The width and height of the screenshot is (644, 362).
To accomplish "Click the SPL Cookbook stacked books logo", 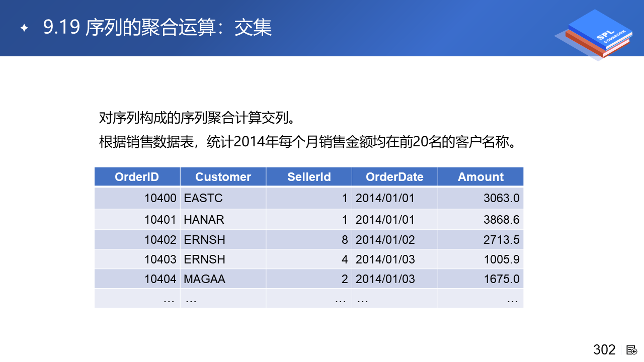I will pos(594,35).
